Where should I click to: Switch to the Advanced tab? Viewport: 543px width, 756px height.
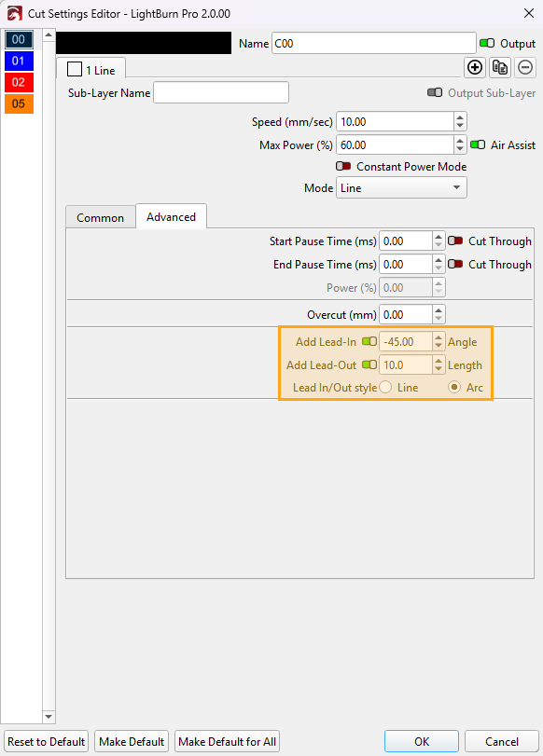(x=172, y=216)
